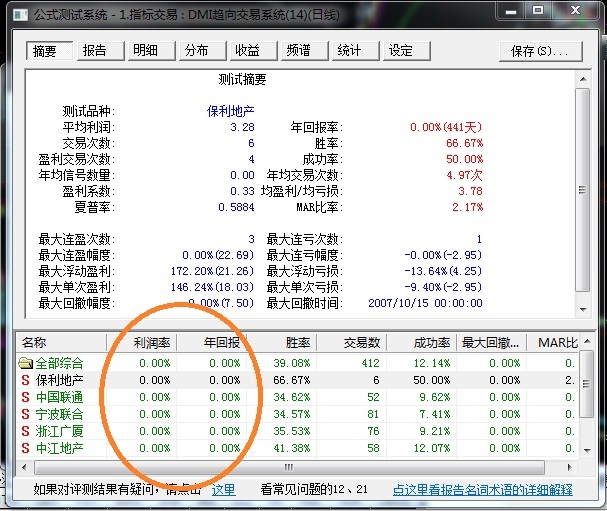Sort by the 交易数 column header
607x511 pixels.
click(x=352, y=343)
